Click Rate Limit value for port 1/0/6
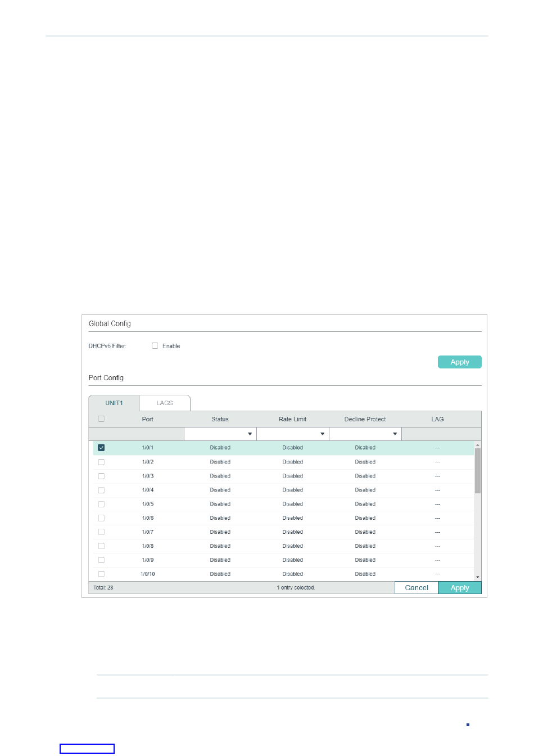 [x=292, y=518]
